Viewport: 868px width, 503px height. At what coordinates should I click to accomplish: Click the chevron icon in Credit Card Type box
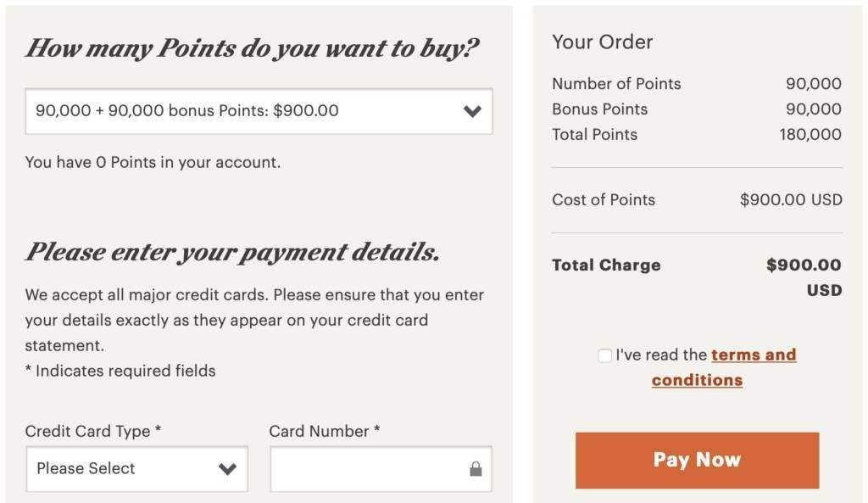click(x=227, y=469)
